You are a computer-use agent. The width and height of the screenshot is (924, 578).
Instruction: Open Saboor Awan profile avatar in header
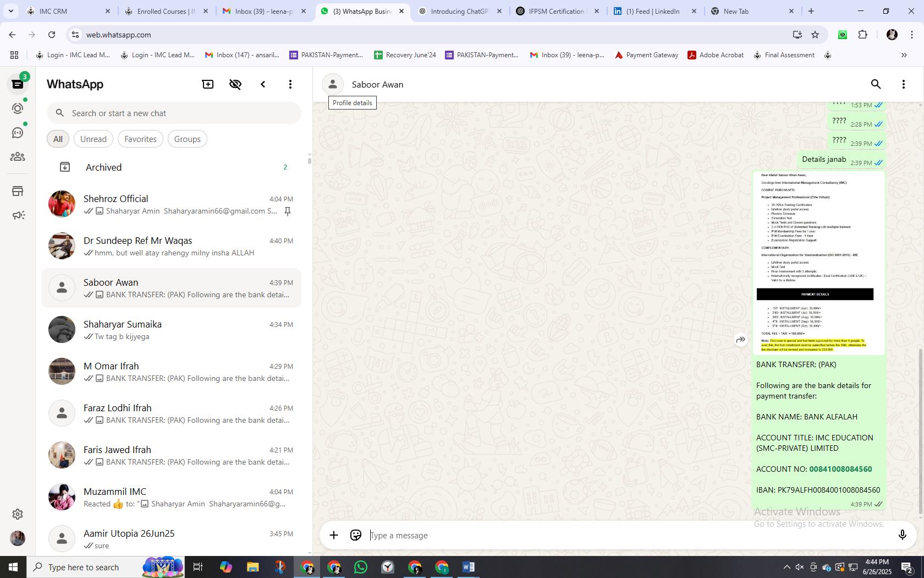(x=332, y=84)
